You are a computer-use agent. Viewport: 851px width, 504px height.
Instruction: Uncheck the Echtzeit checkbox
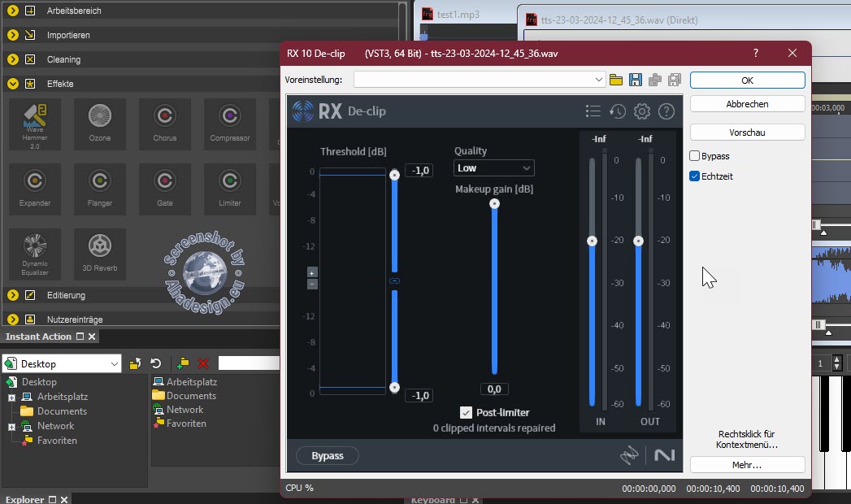coord(694,176)
